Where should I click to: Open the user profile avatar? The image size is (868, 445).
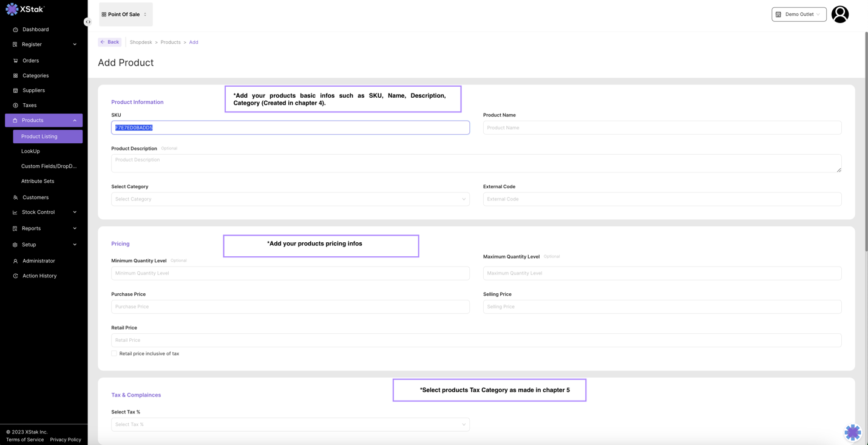pos(839,15)
